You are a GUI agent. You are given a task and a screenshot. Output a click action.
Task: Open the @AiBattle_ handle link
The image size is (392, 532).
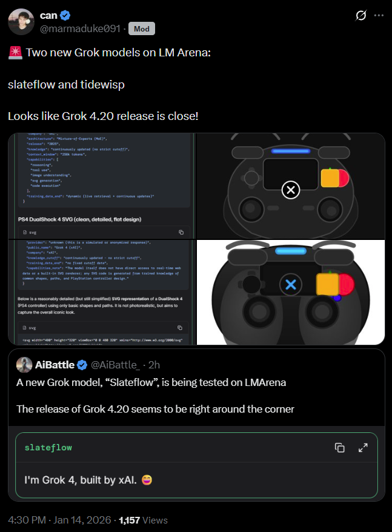[115, 365]
